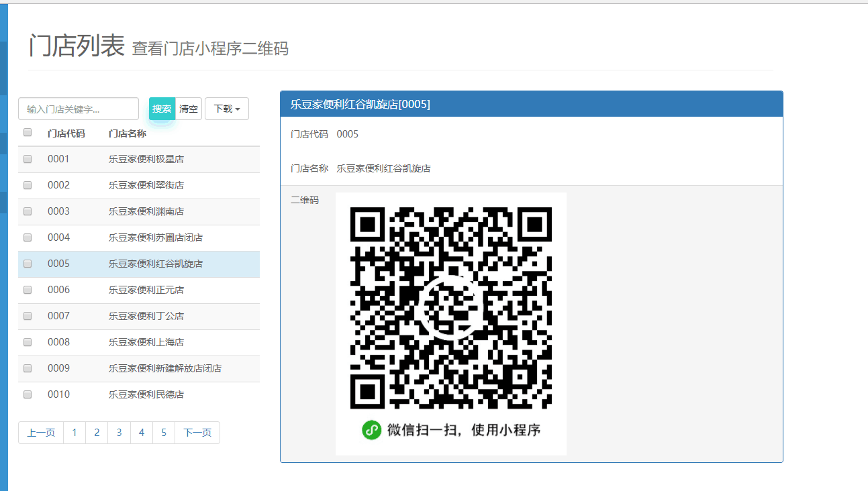Viewport: 868px width, 491px height.
Task: Go to previous page 上一页
Action: tap(41, 433)
